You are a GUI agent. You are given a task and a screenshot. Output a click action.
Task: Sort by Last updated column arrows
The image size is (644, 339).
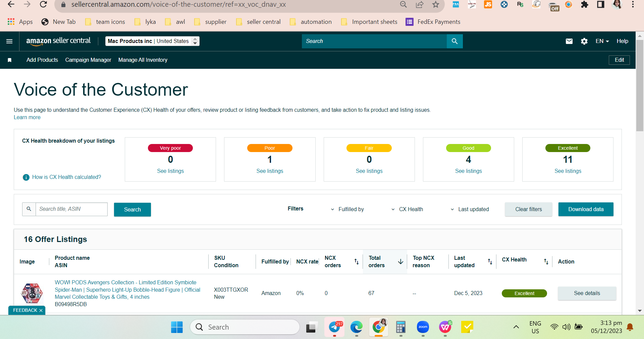click(490, 261)
